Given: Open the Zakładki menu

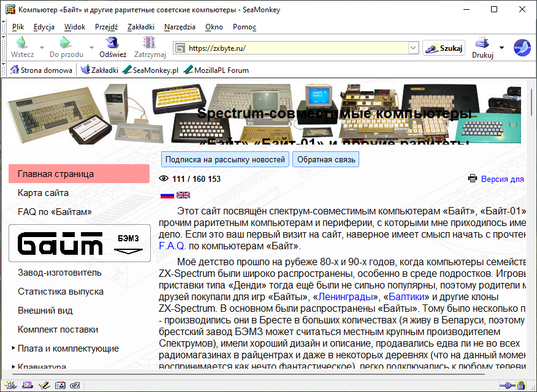Looking at the screenshot, I should tap(141, 27).
